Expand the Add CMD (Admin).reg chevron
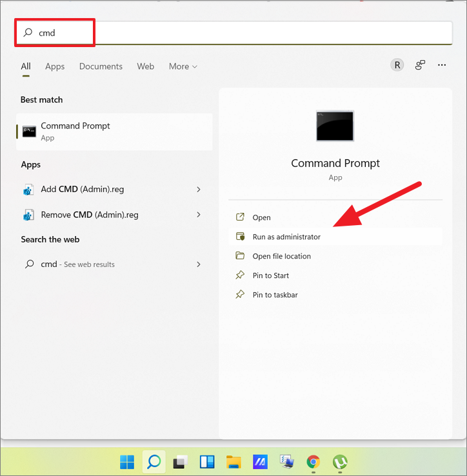The image size is (467, 476). [x=199, y=190]
